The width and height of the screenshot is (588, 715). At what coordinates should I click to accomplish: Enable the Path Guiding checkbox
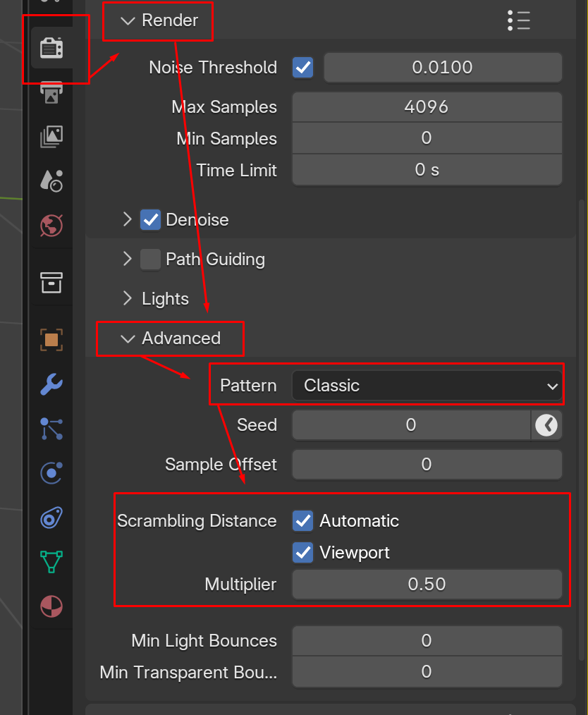tap(150, 259)
